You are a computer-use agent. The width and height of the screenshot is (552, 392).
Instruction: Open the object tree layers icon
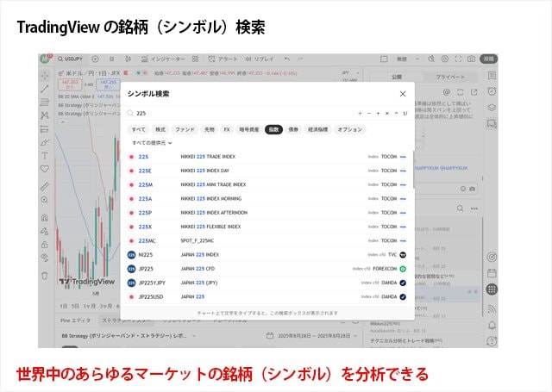pyautogui.click(x=492, y=107)
